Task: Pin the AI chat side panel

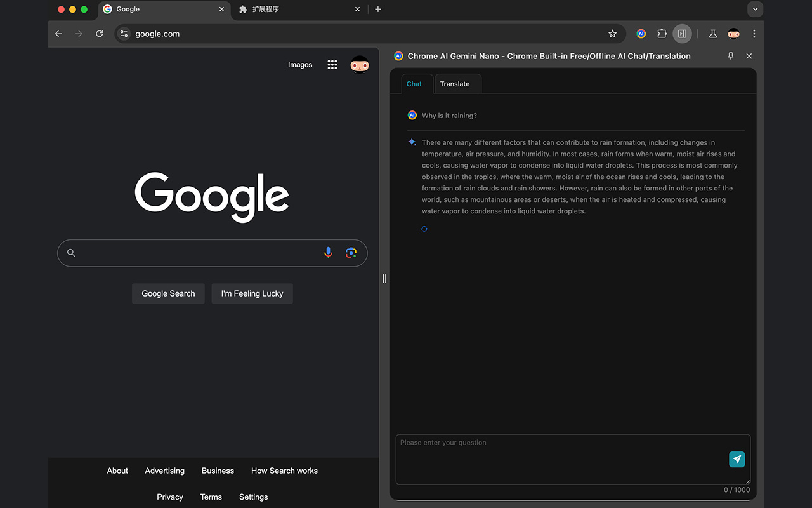Action: (x=730, y=56)
